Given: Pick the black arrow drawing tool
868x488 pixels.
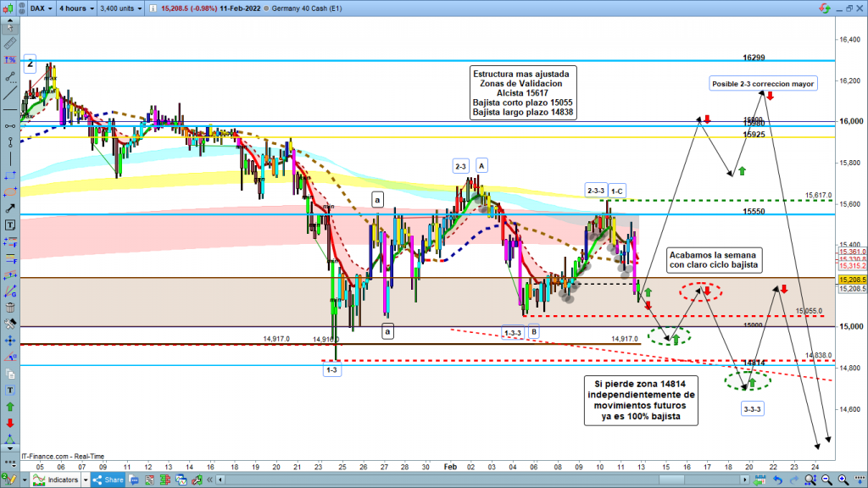Looking at the screenshot, I should (x=9, y=208).
